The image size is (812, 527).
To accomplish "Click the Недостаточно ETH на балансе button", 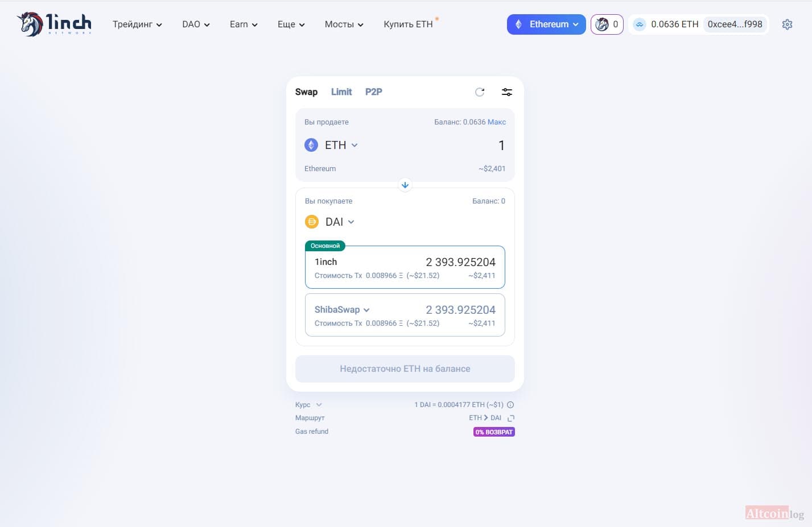I will pos(405,369).
